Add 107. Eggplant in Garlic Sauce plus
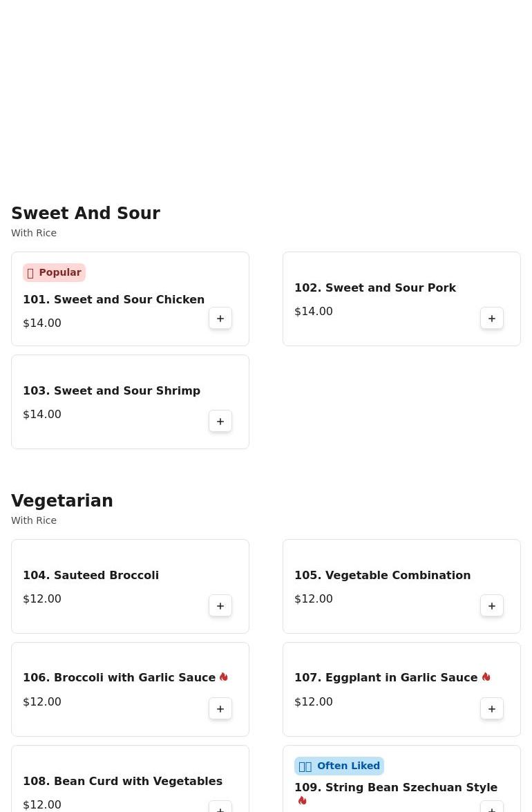This screenshot has width=532, height=812. 492,708
